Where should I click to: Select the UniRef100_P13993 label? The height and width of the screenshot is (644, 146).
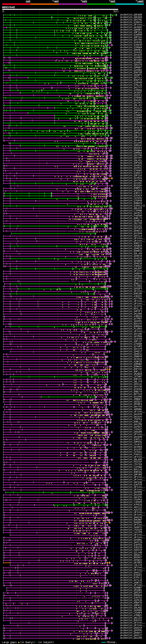click(131, 329)
